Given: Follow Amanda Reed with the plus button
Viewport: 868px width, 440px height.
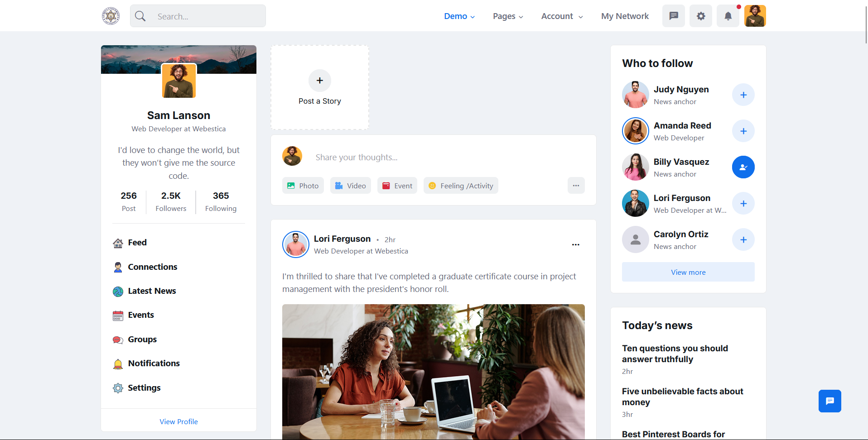Looking at the screenshot, I should 743,131.
